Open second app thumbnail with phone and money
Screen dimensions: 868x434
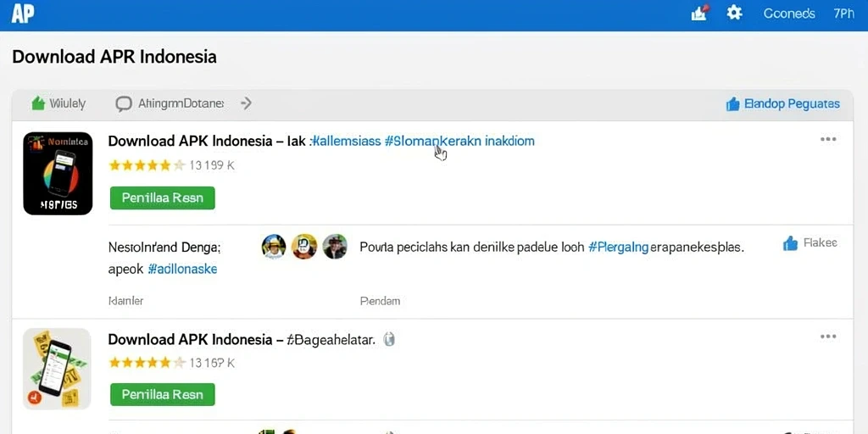tap(57, 369)
